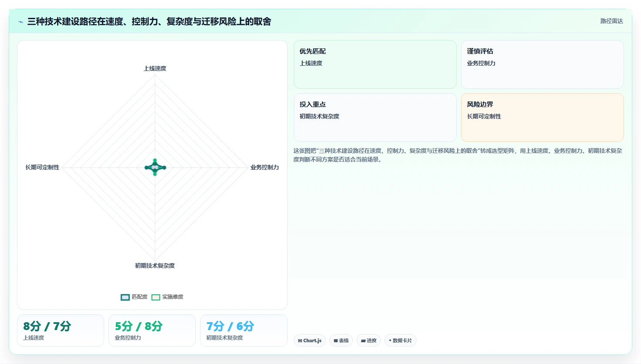This screenshot has width=641, height=364.
Task: Select the 7分 / 6分 score card
Action: click(x=244, y=330)
